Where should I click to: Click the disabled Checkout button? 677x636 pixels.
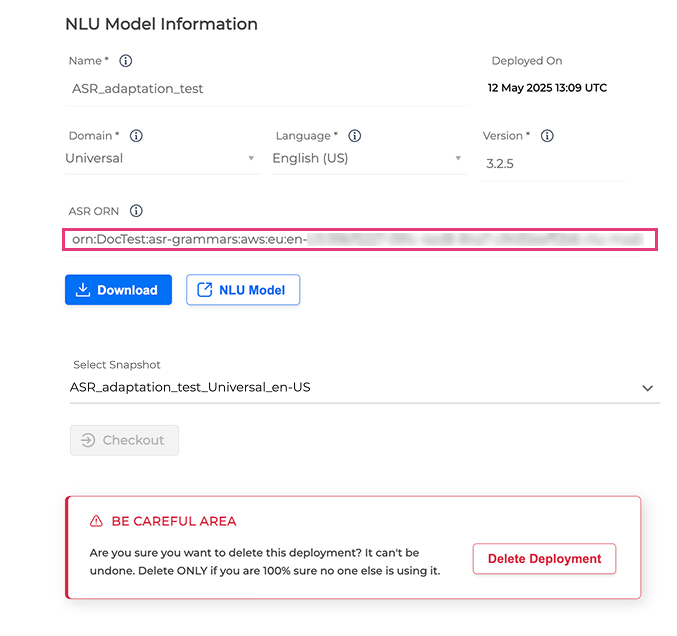coord(124,440)
